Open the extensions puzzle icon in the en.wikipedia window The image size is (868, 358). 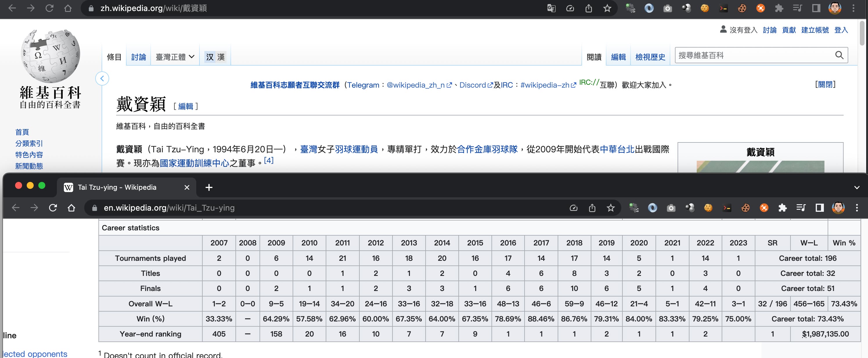[782, 208]
